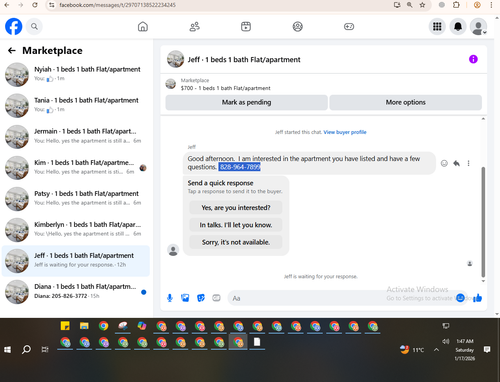Click the address bar URL
Viewport: 500px width, 382px height.
[x=117, y=5]
